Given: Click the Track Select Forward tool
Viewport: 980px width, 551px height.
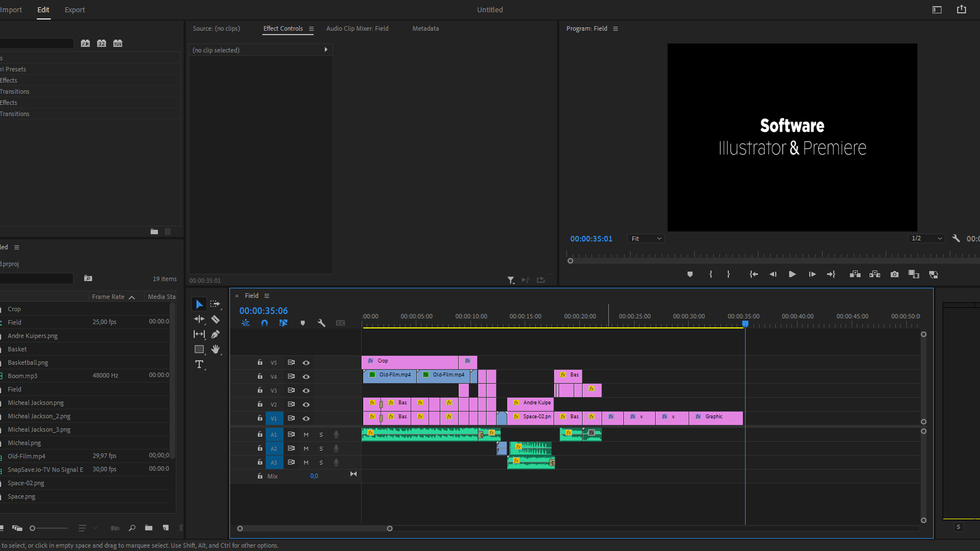Looking at the screenshot, I should click(215, 304).
